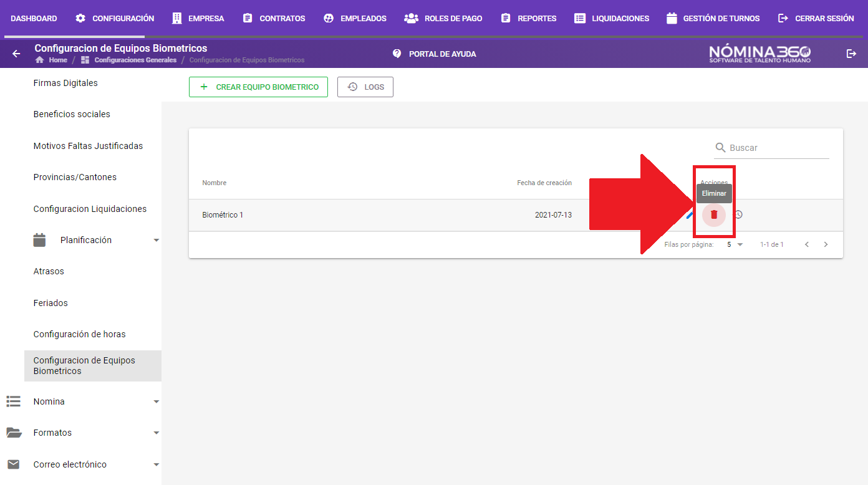The image size is (868, 485).
Task: Sort by Fecha de creación column header
Action: point(544,183)
